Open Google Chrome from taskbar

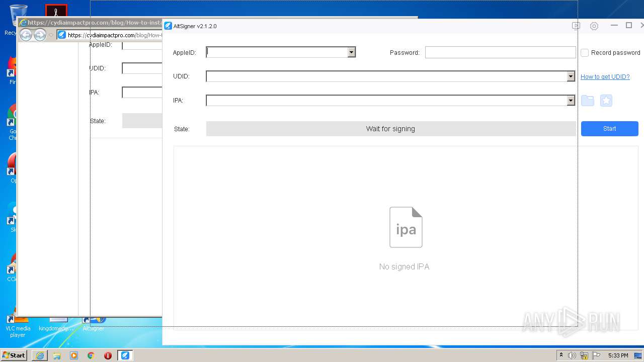pos(91,355)
